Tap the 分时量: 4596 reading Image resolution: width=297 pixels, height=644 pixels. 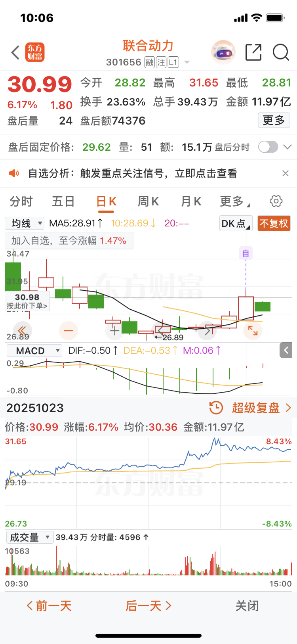click(x=120, y=537)
